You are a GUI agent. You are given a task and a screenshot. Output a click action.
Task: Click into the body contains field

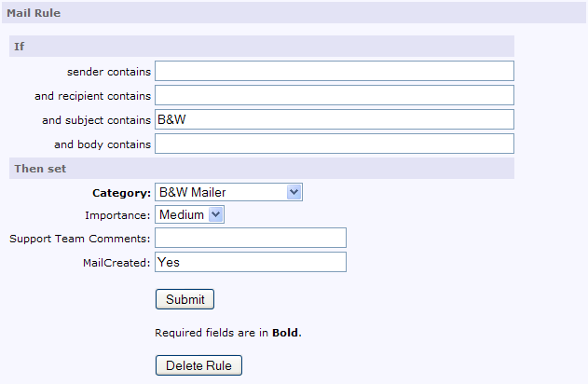[335, 144]
